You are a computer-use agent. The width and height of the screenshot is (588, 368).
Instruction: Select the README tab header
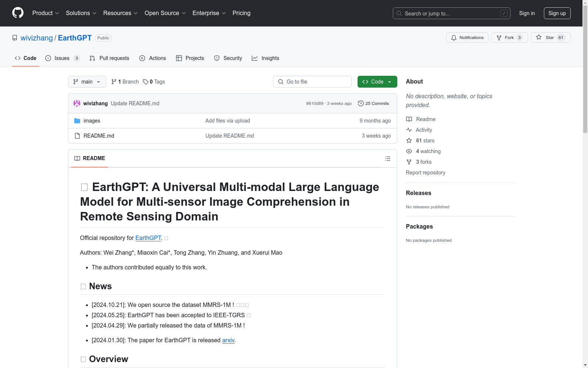[90, 158]
